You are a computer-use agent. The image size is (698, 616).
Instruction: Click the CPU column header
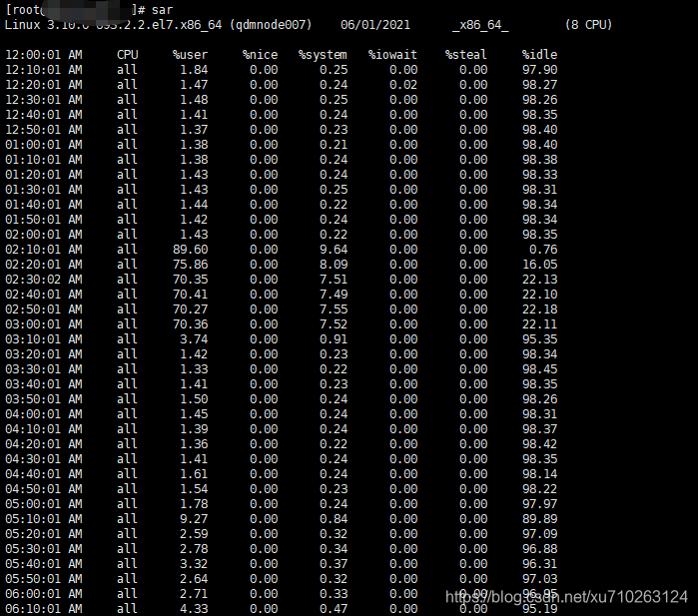point(127,55)
